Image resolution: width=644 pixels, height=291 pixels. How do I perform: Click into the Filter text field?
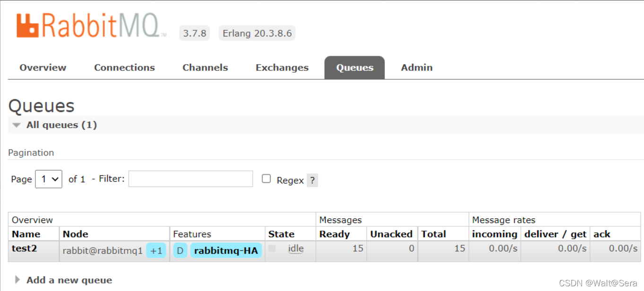coord(191,179)
